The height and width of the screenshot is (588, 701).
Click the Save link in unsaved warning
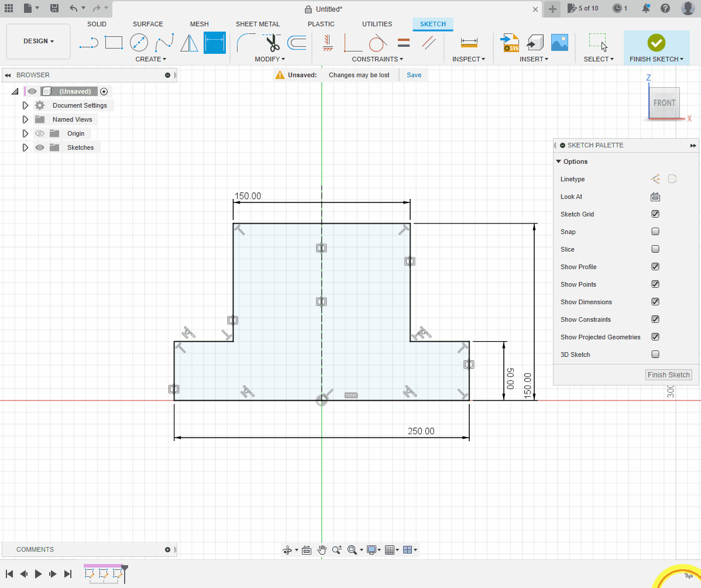(x=414, y=75)
